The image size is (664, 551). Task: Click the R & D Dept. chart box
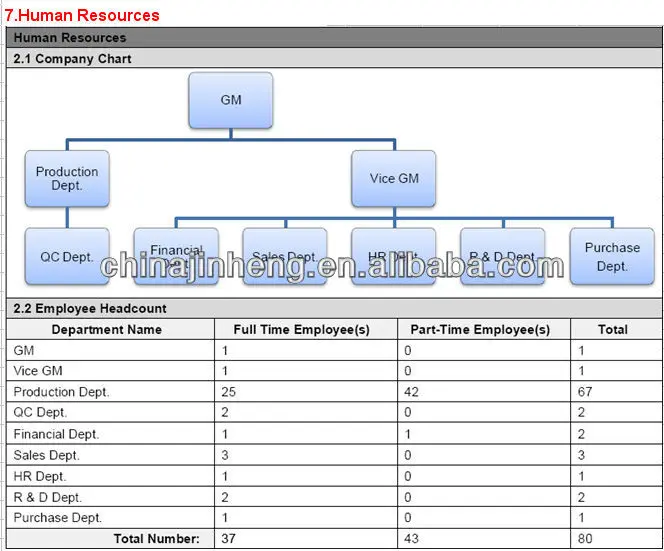point(502,257)
